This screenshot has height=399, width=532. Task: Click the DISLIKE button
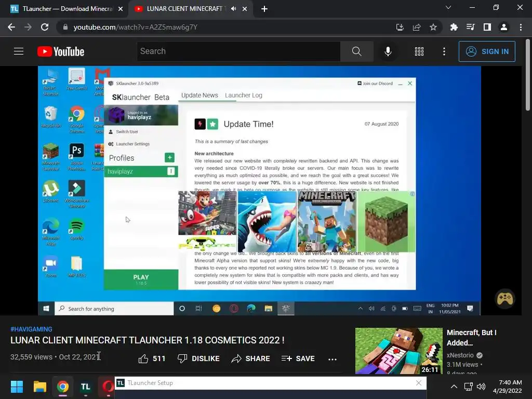[x=198, y=358]
